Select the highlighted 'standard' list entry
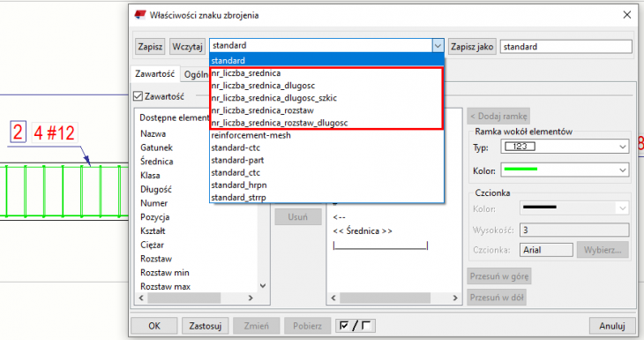This screenshot has width=644, height=340. click(327, 60)
